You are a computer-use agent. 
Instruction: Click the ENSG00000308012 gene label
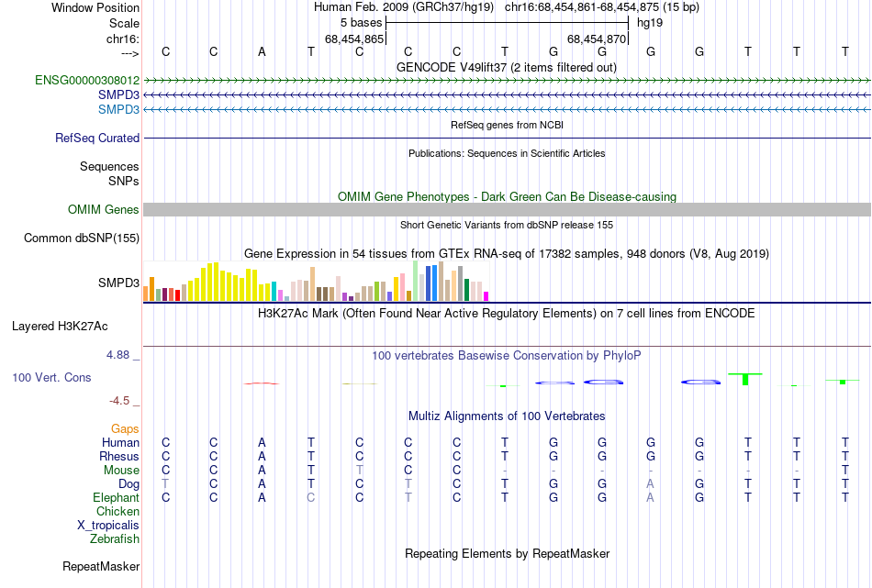point(87,80)
